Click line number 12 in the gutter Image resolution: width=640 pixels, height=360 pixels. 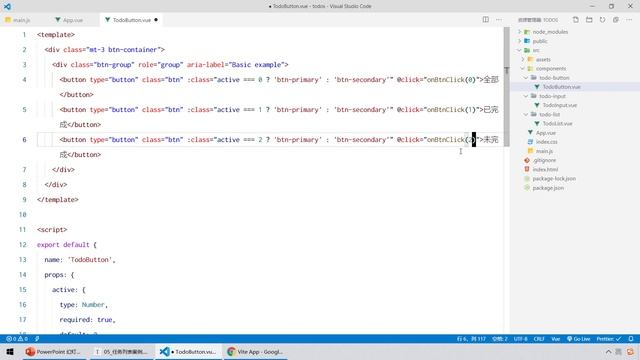[22, 244]
